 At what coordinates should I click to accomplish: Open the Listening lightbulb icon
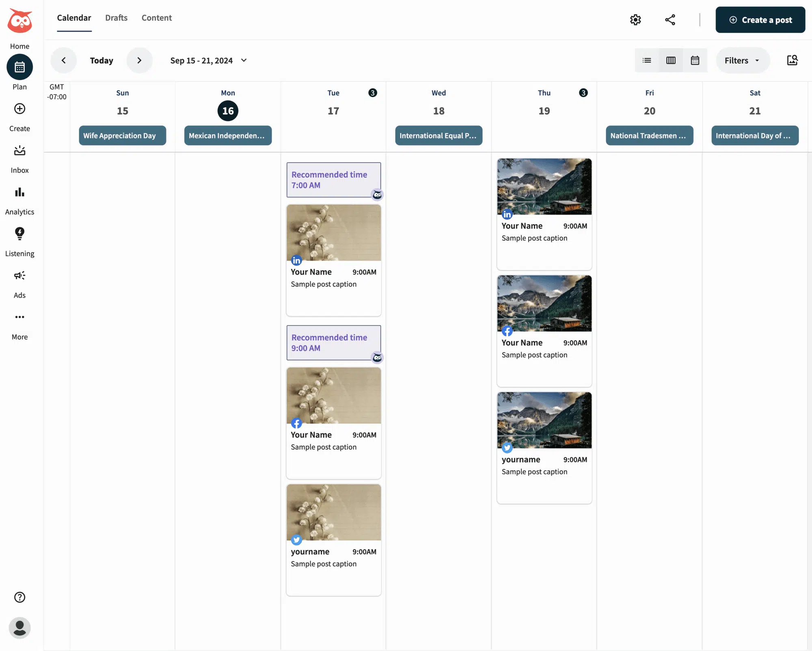pyautogui.click(x=19, y=234)
